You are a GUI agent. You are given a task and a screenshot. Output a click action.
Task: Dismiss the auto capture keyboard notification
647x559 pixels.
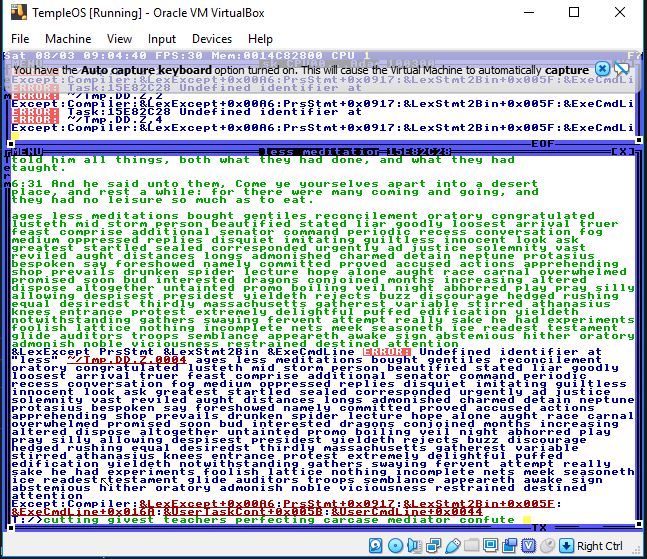click(602, 69)
